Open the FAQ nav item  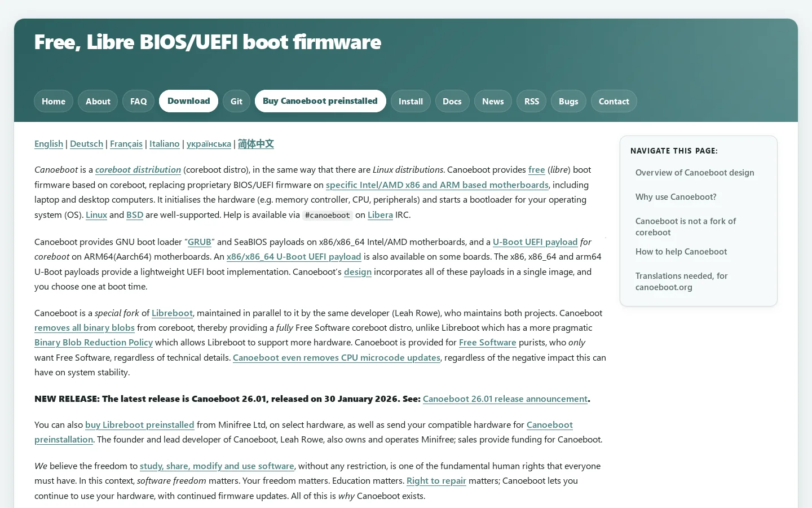pos(138,101)
